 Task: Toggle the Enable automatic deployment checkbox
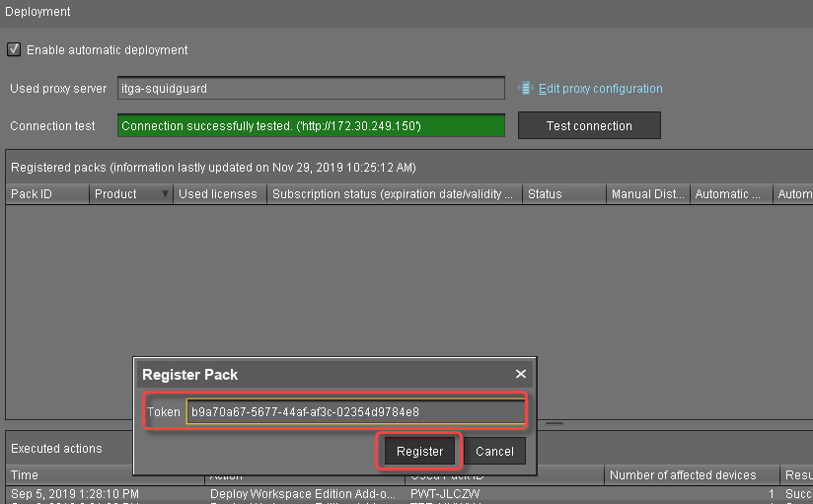tap(14, 49)
